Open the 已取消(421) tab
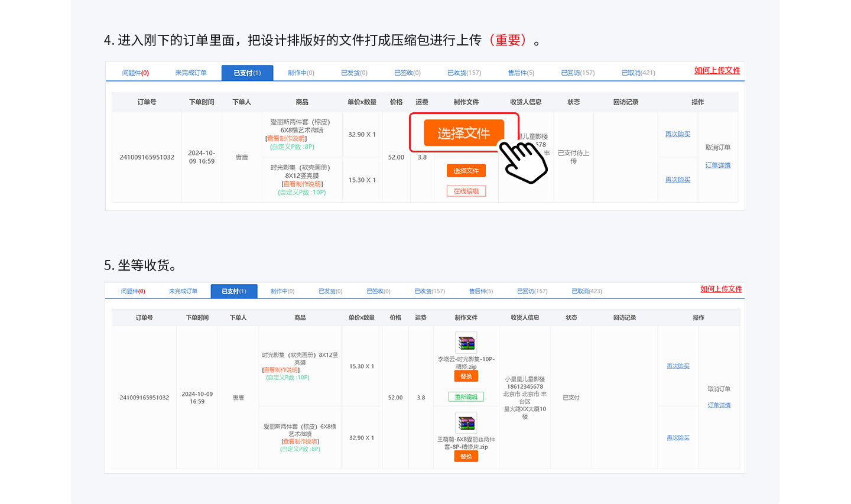Viewport: 851px width, 504px height. coord(638,73)
